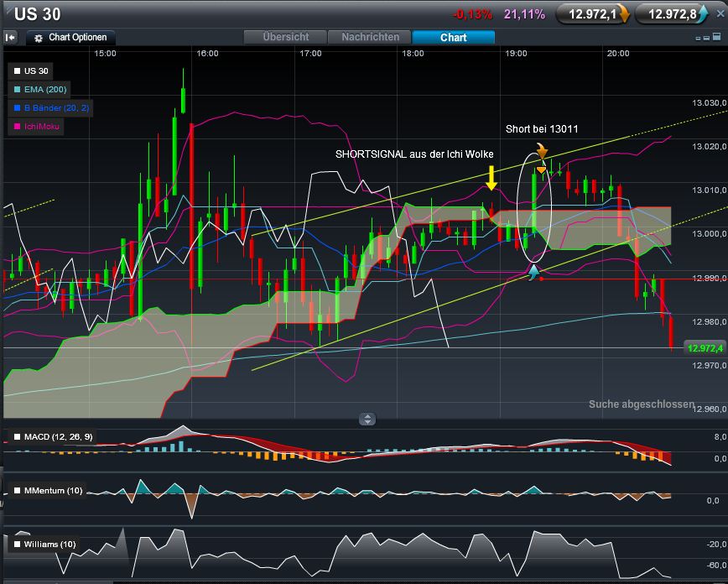
Task: Close the US 30 chart window
Action: (x=720, y=14)
